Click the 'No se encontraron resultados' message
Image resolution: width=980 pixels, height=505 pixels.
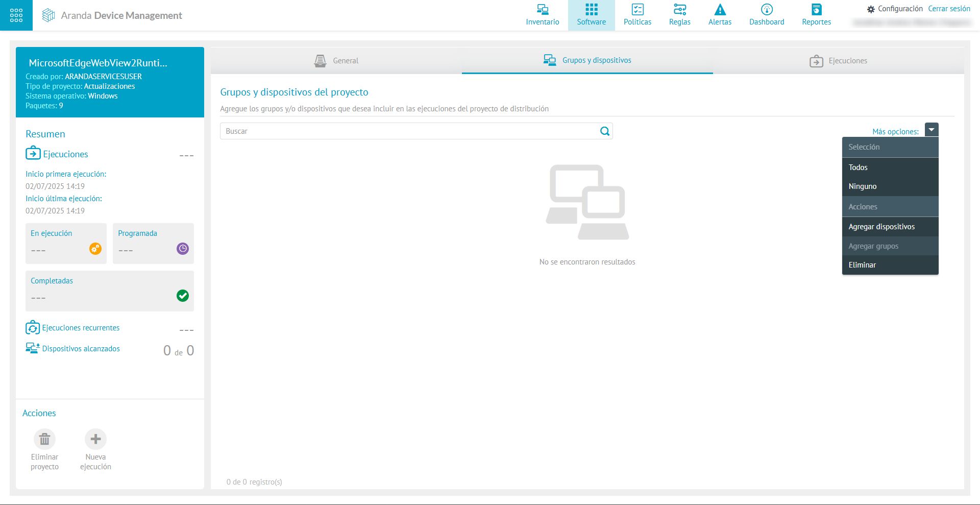(587, 262)
